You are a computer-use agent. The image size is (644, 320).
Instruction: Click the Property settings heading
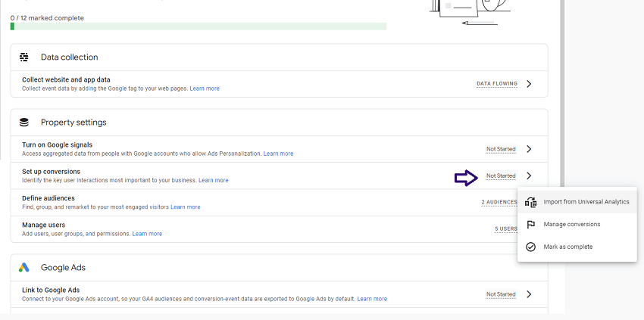coord(73,123)
